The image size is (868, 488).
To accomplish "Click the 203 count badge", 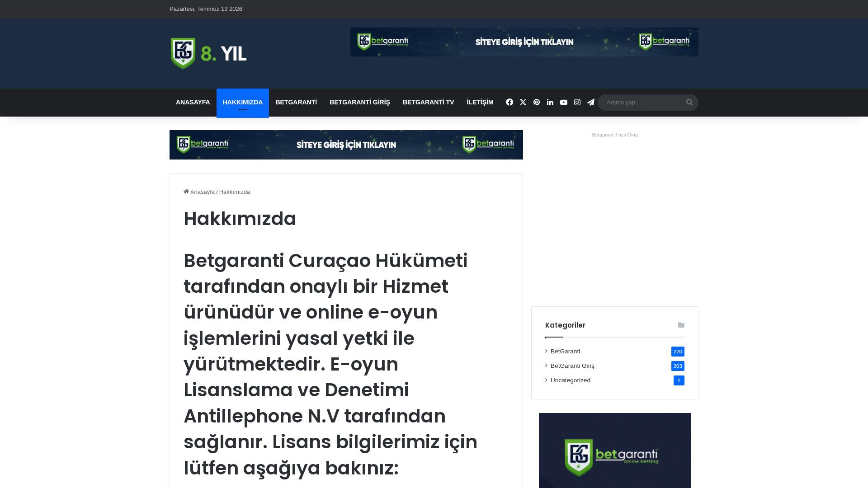I will point(678,366).
